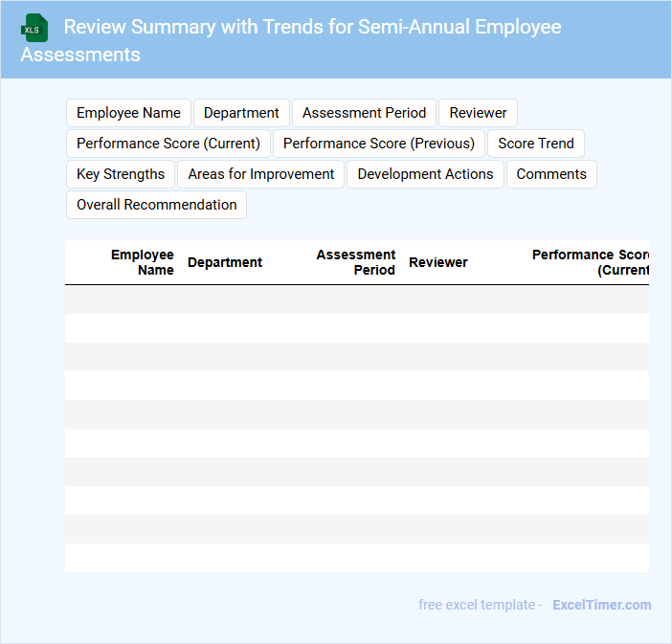672x644 pixels.
Task: Click Performance Score (Current) tag
Action: pos(168,144)
